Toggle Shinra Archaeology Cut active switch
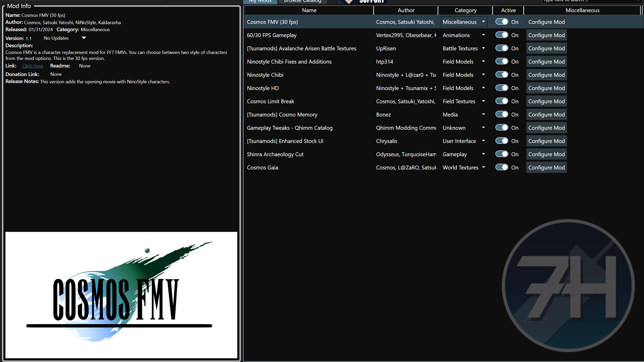The width and height of the screenshot is (644, 362). coord(502,154)
